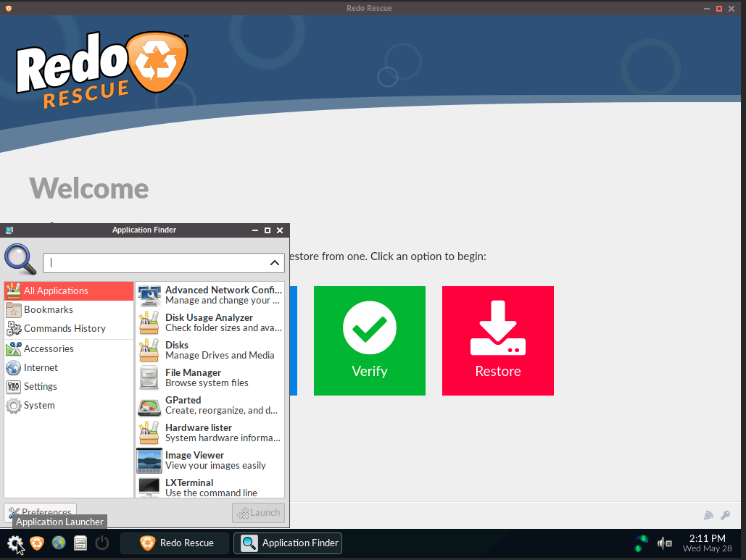Viewport: 746px width, 560px height.
Task: Choose the Settings category
Action: [69, 386]
